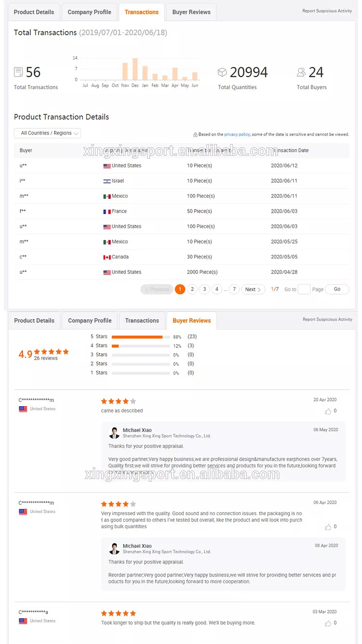Click thumbs-up icon on 20 Apr 2020 review
Screen dimensions: 362x644
click(x=328, y=411)
